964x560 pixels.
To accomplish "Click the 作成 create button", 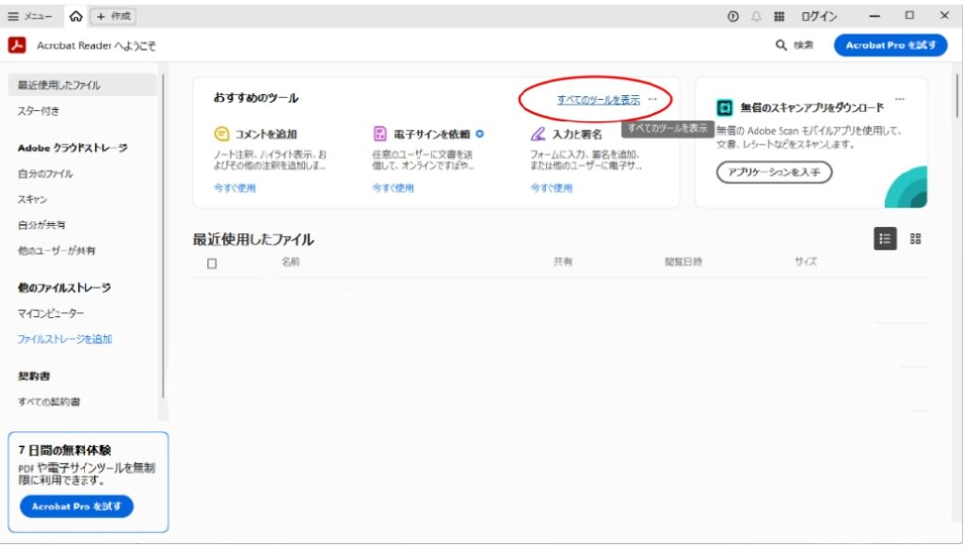I will (x=114, y=17).
